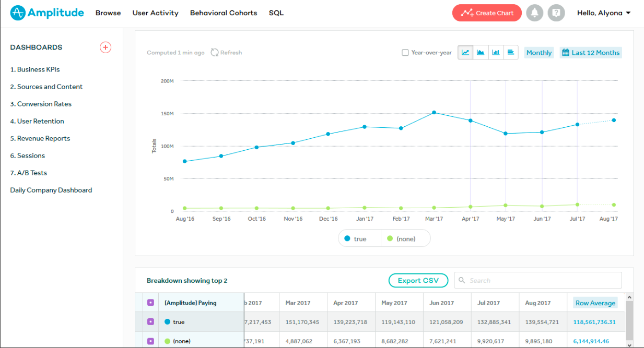Click the Refresh icon next to computed time
Screen dimensions: 644x348
(215, 53)
